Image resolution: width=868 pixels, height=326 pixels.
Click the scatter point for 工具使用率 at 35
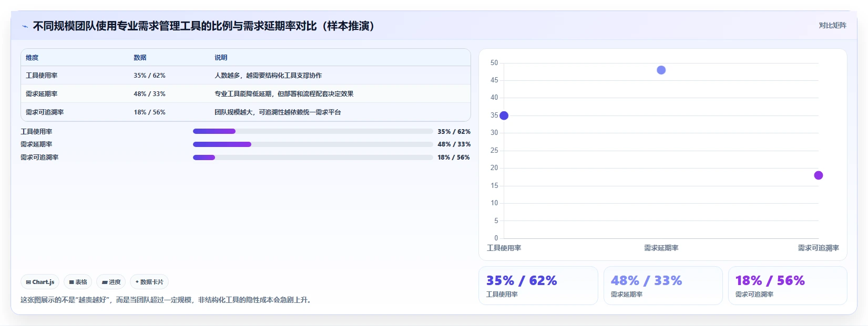(504, 115)
